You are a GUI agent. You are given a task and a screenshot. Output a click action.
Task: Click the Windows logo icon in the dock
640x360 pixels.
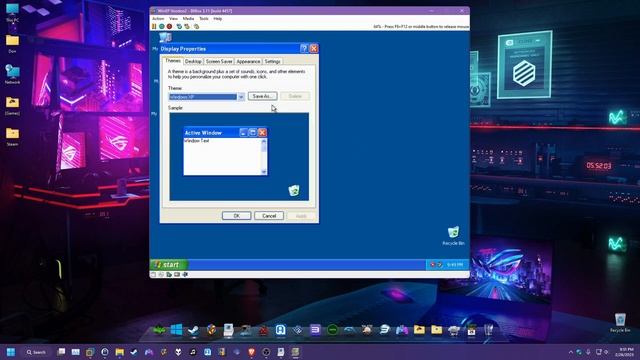click(x=176, y=329)
